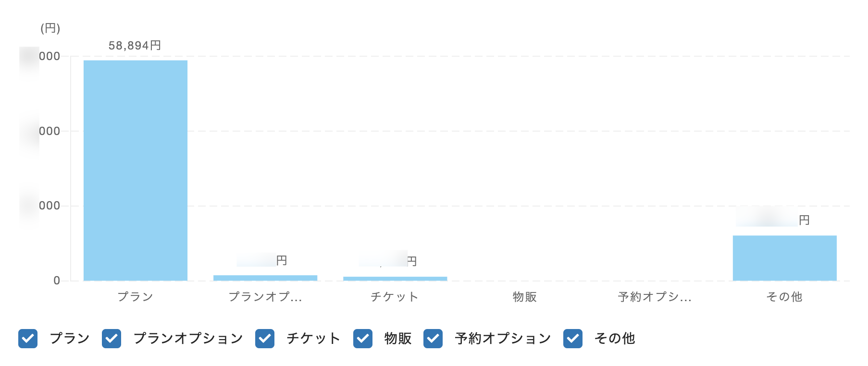Disable the チケット checkbox

point(265,339)
